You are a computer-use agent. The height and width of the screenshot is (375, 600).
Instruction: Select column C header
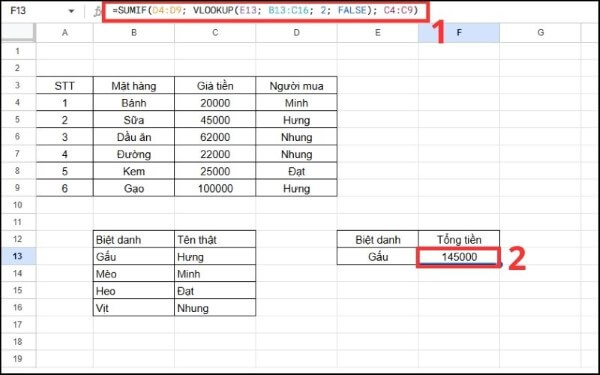(x=215, y=33)
